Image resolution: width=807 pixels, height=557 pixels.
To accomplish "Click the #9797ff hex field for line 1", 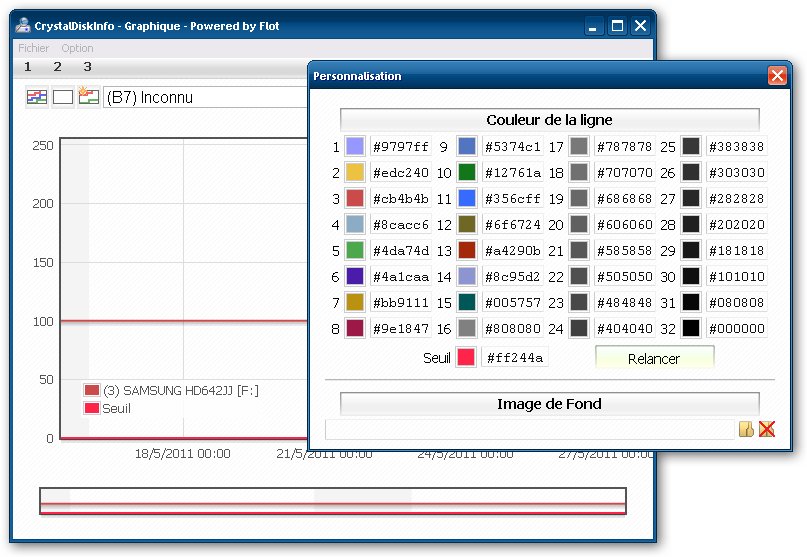I will (x=400, y=147).
